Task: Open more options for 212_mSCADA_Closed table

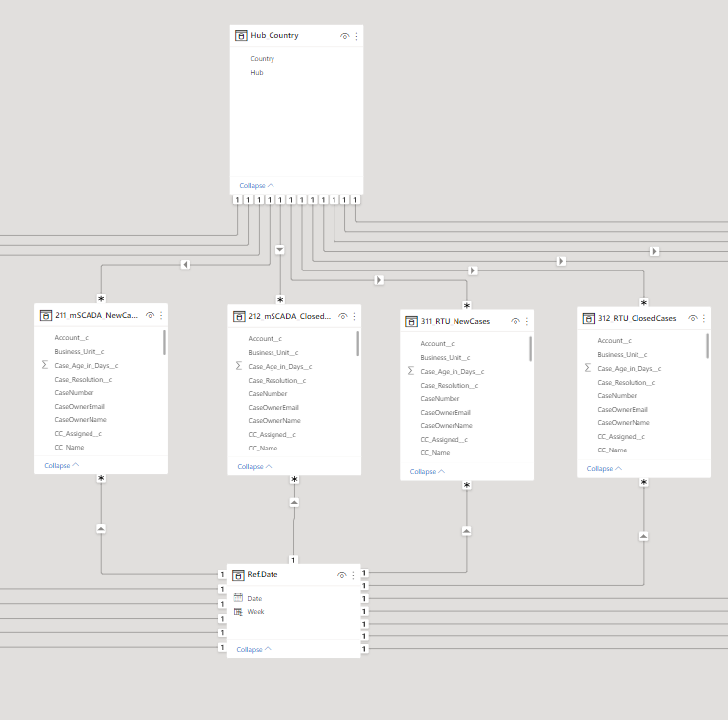Action: point(354,316)
